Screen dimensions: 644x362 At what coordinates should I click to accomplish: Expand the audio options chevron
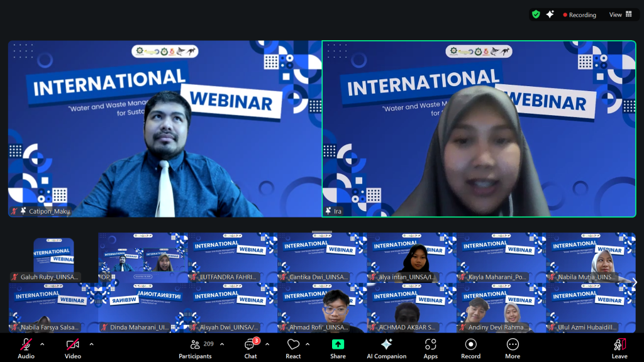pos(42,344)
